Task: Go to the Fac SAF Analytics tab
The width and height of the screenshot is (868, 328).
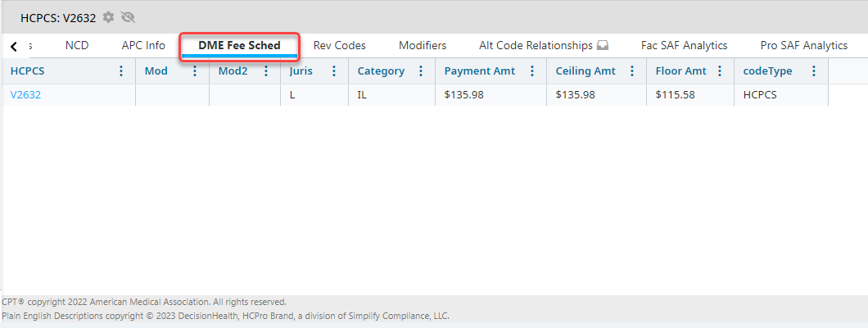Action: pyautogui.click(x=684, y=46)
